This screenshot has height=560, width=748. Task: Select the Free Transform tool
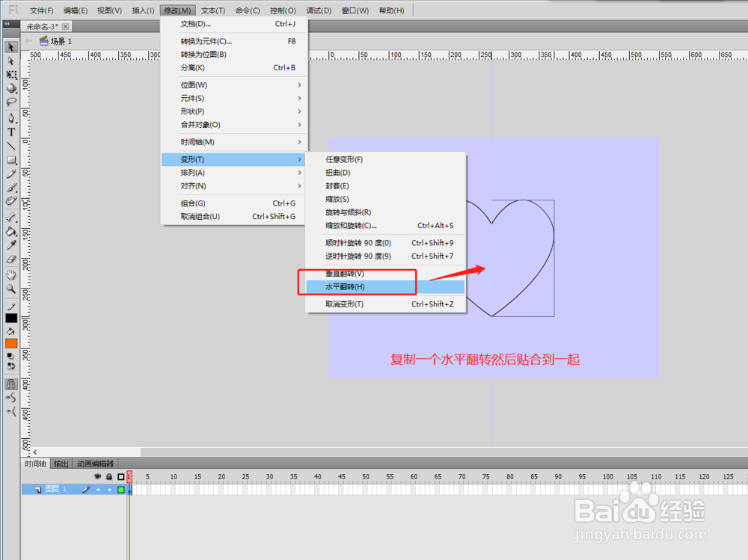(x=11, y=75)
